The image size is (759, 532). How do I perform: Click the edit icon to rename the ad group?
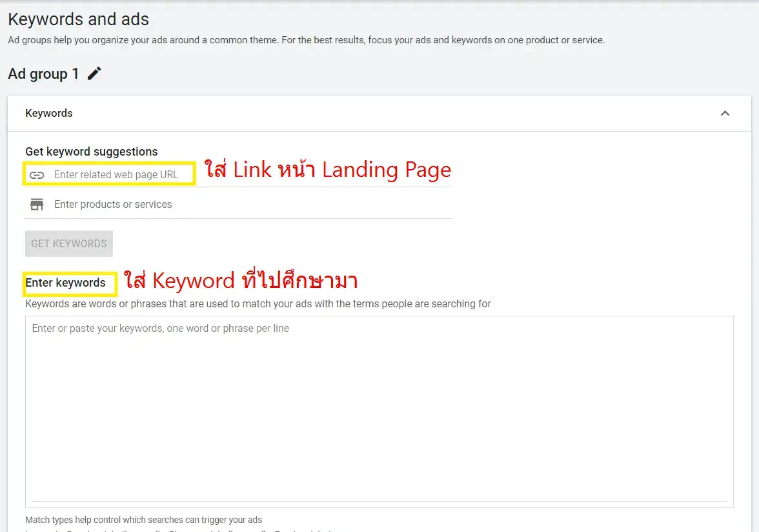coord(94,73)
